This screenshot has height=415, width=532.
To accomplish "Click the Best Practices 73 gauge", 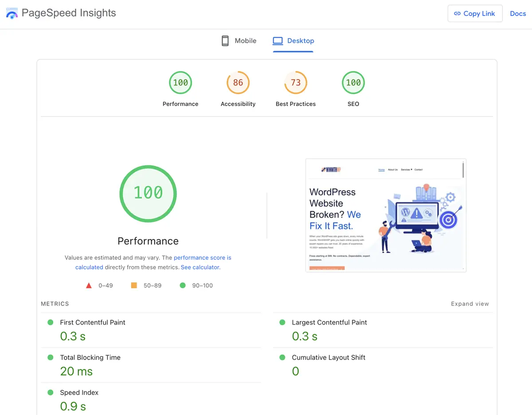I will (296, 82).
